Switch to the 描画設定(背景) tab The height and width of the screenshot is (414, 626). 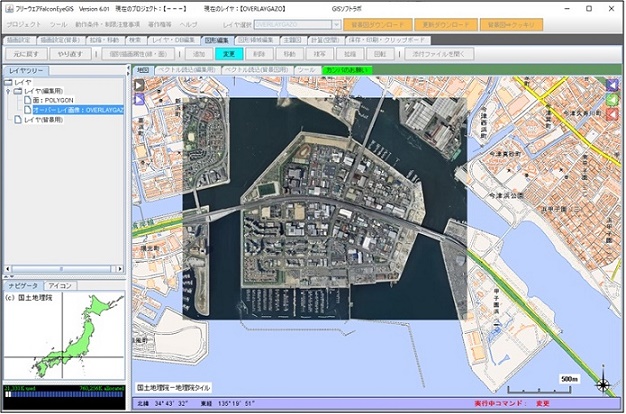tap(60, 40)
